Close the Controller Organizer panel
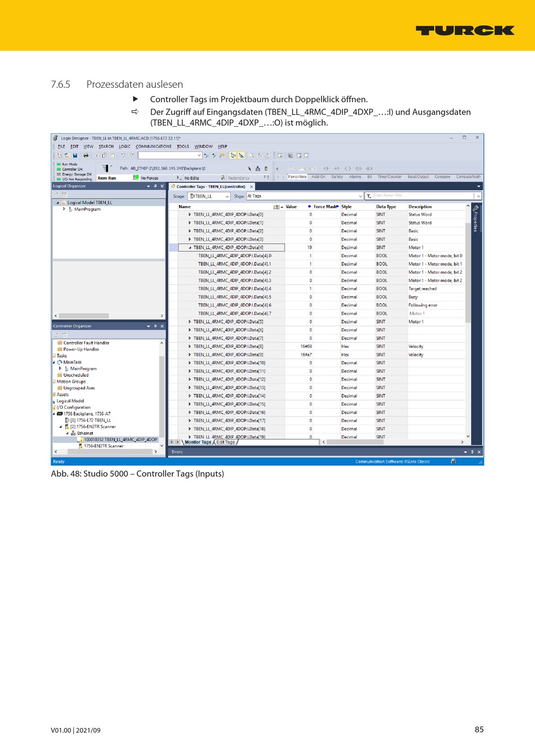535x756 pixels. tap(162, 326)
